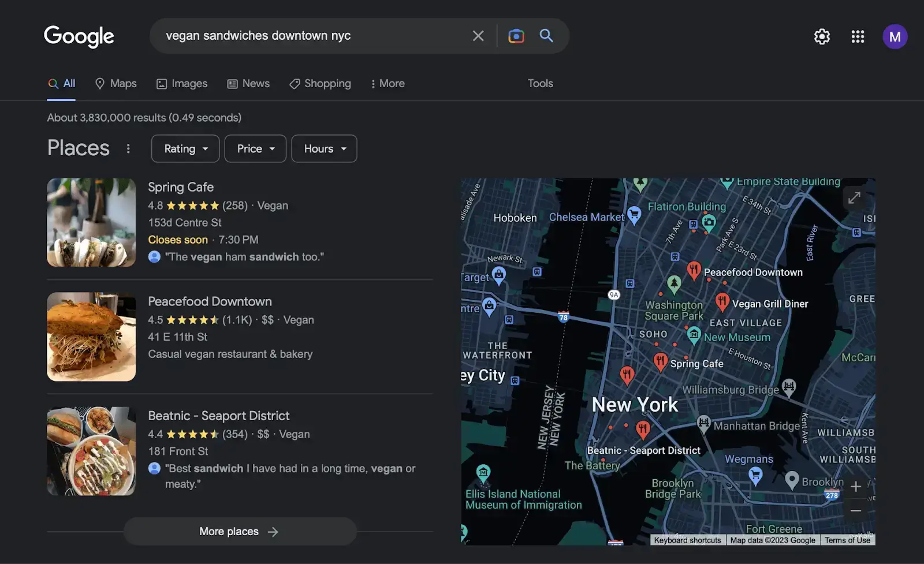Open the Places three-dot options menu
Screen dimensions: 924x564
coord(128,149)
